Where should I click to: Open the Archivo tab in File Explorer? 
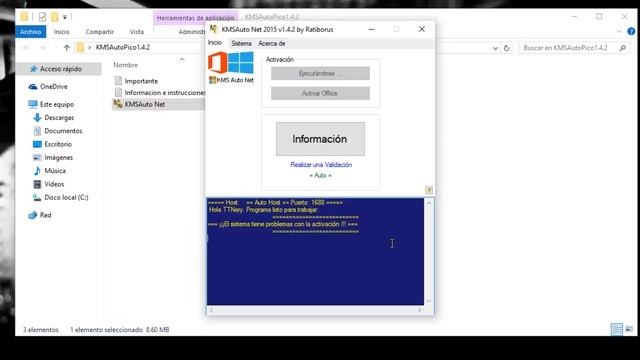pyautogui.click(x=31, y=31)
